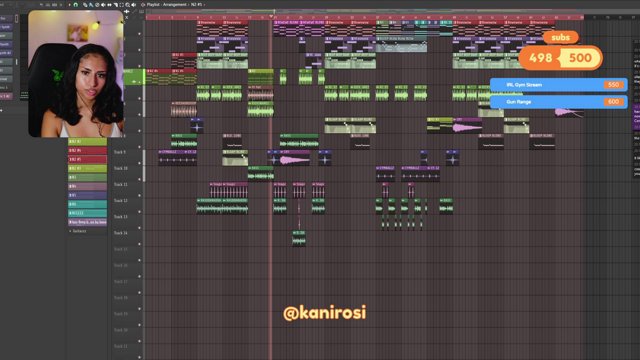Open the N2 #5 pattern selector

coord(197,4)
